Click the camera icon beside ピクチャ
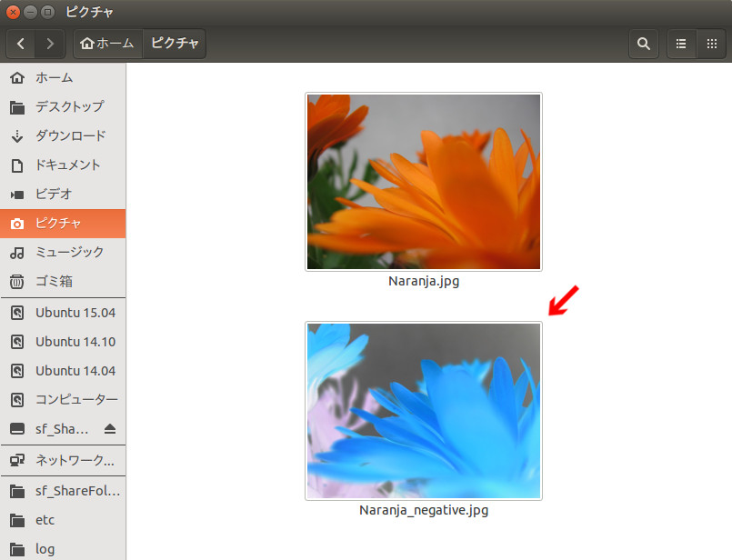Viewport: 732px width, 560px height. pyautogui.click(x=17, y=224)
